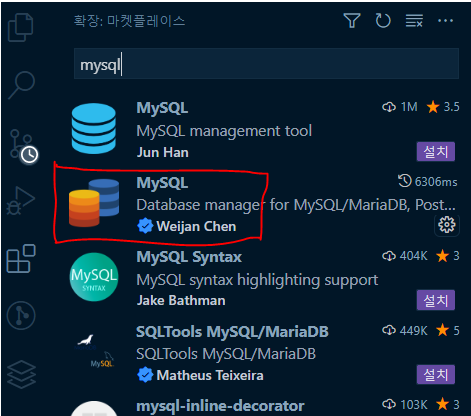Click verified badge next to Matheus Teixeira

click(x=145, y=375)
